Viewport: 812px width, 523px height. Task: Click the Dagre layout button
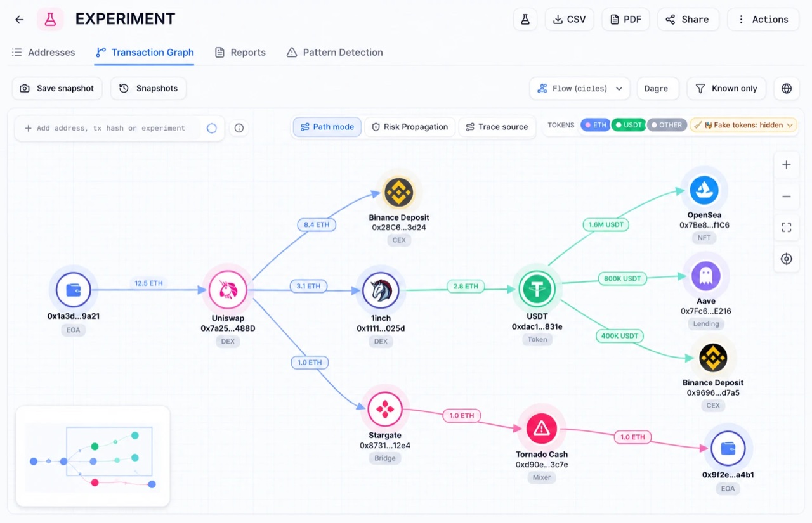(x=658, y=89)
